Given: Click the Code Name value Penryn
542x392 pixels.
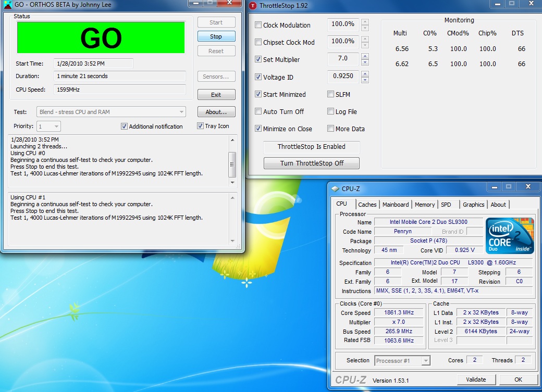Looking at the screenshot, I should (403, 231).
